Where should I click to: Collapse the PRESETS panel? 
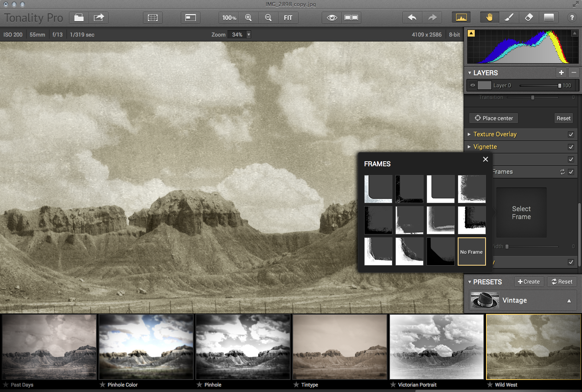(470, 282)
